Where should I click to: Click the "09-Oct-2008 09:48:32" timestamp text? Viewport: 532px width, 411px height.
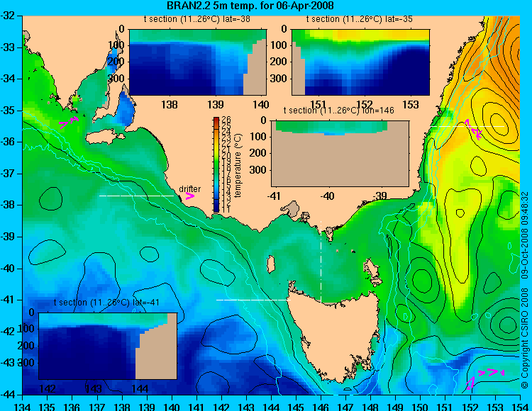(x=524, y=235)
